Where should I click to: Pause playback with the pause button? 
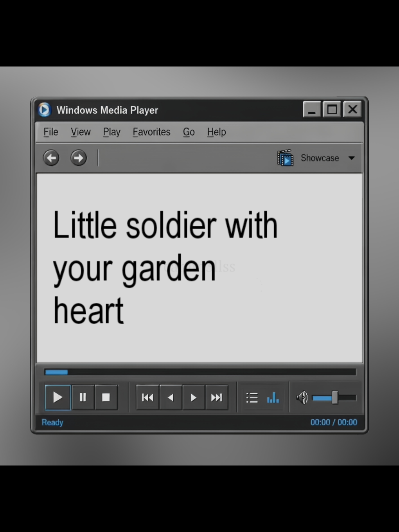[x=83, y=397]
